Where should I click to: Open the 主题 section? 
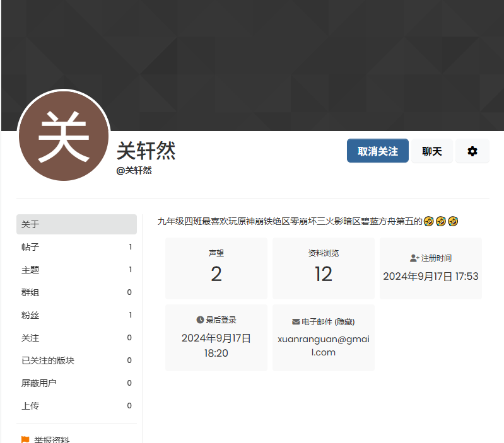pyautogui.click(x=76, y=270)
